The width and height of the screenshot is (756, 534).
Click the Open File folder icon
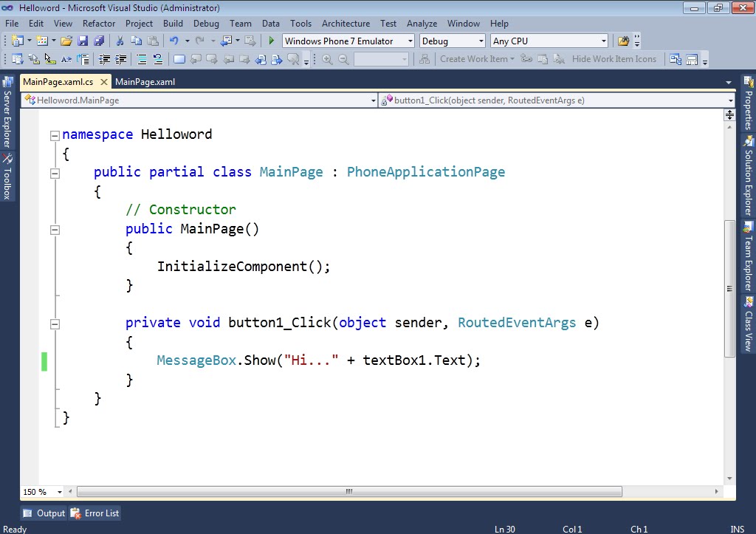click(x=66, y=41)
